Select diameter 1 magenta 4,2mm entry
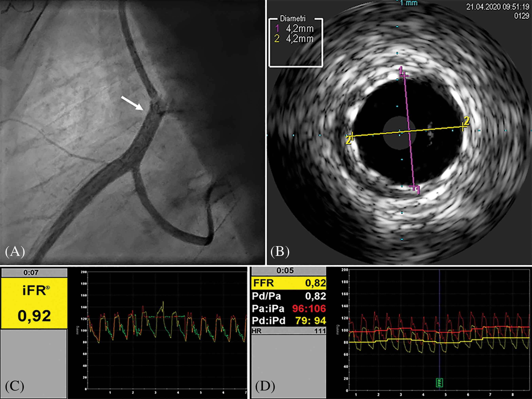Screen dimensions: 532x399 [x=295, y=29]
